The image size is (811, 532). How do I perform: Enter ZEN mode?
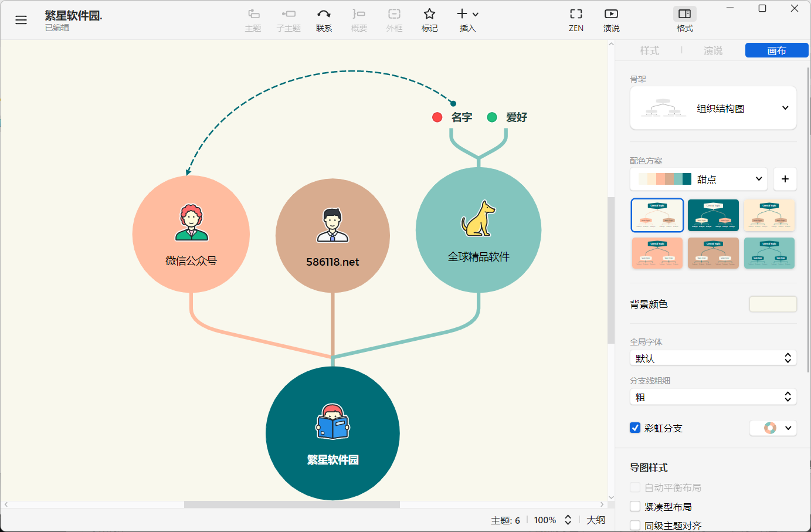click(x=576, y=20)
